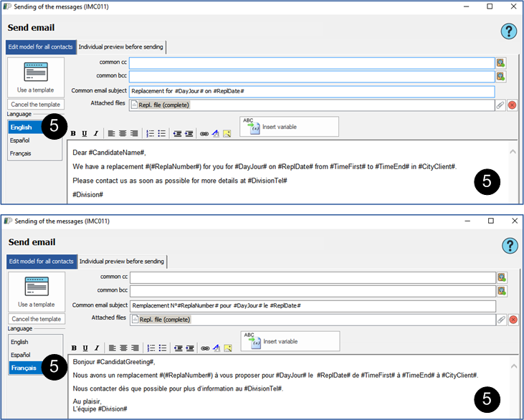The width and height of the screenshot is (524, 420).
Task: Click common cc field in bottom window
Action: [x=313, y=277]
